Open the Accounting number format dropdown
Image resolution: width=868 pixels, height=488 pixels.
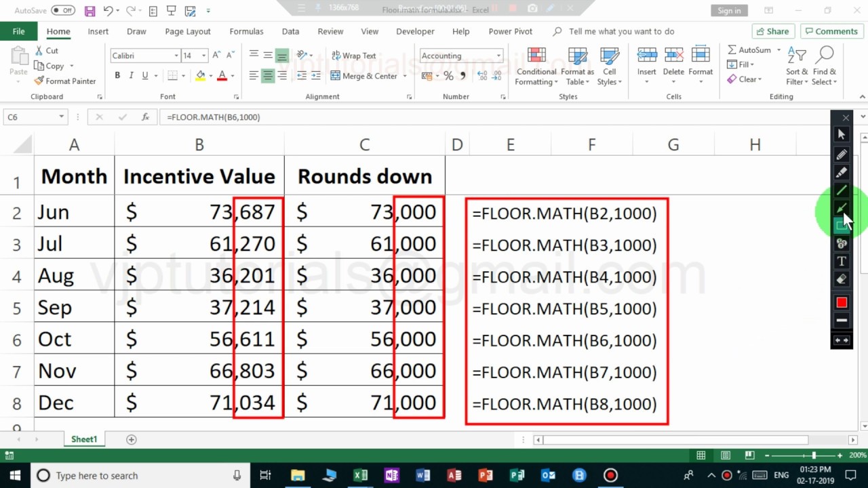tap(498, 56)
